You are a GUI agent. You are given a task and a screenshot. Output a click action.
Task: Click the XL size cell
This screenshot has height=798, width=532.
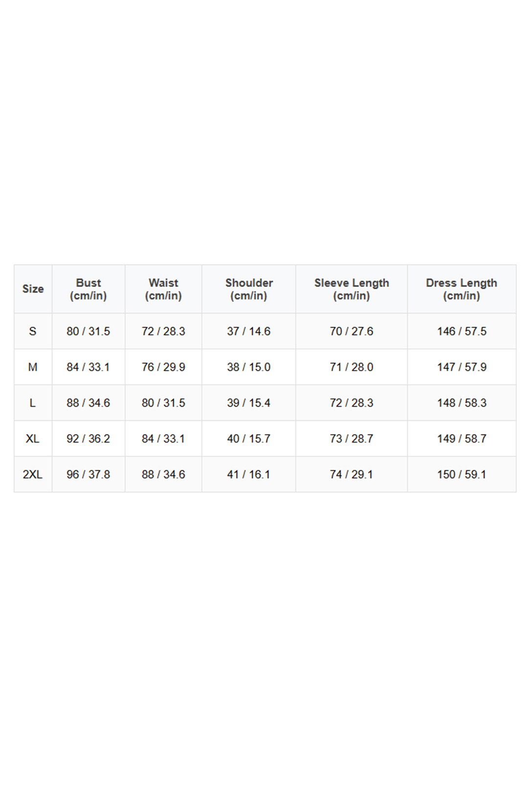point(33,439)
